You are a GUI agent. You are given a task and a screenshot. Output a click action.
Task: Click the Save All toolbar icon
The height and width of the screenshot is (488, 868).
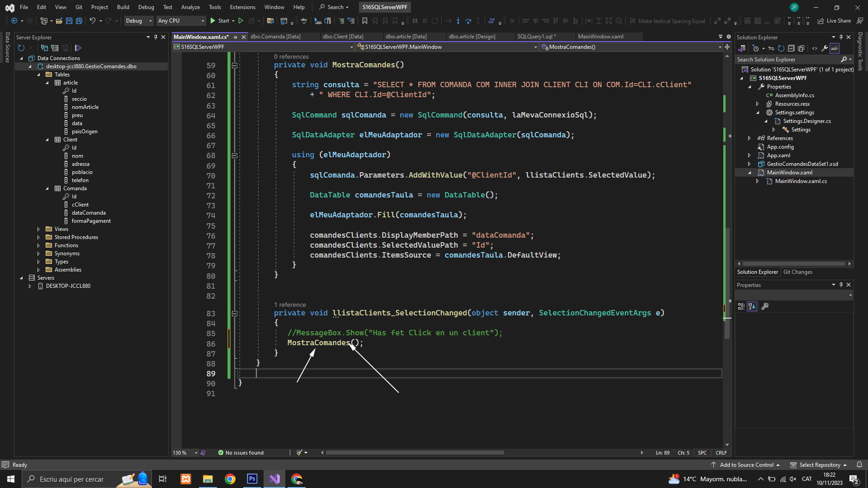pyautogui.click(x=79, y=21)
